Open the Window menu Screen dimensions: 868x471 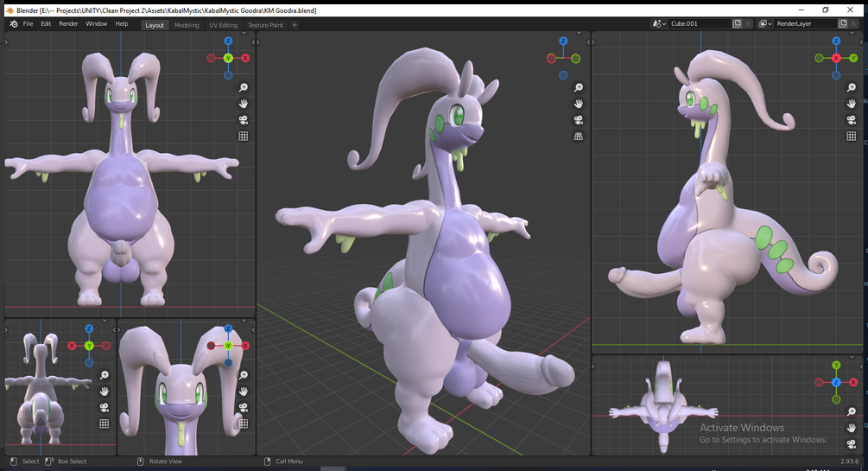pyautogui.click(x=97, y=24)
